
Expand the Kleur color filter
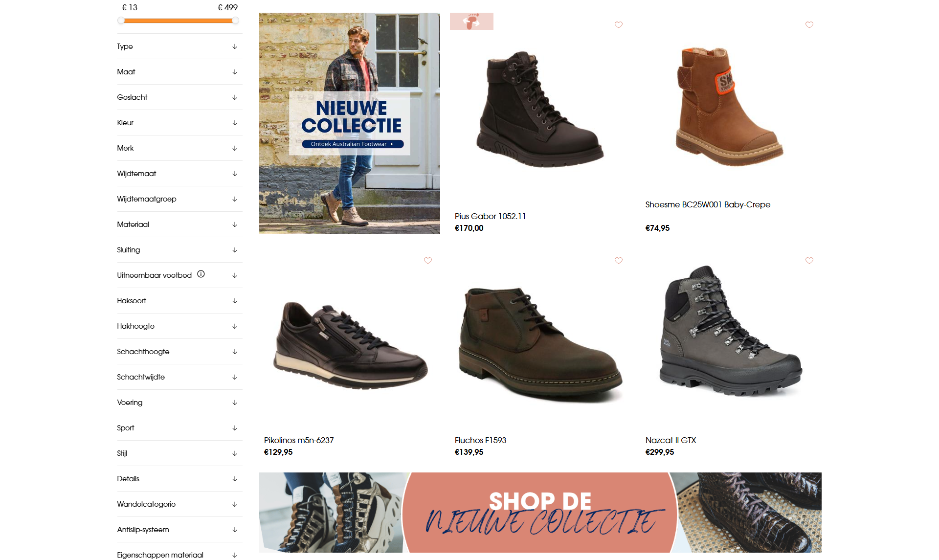click(179, 123)
